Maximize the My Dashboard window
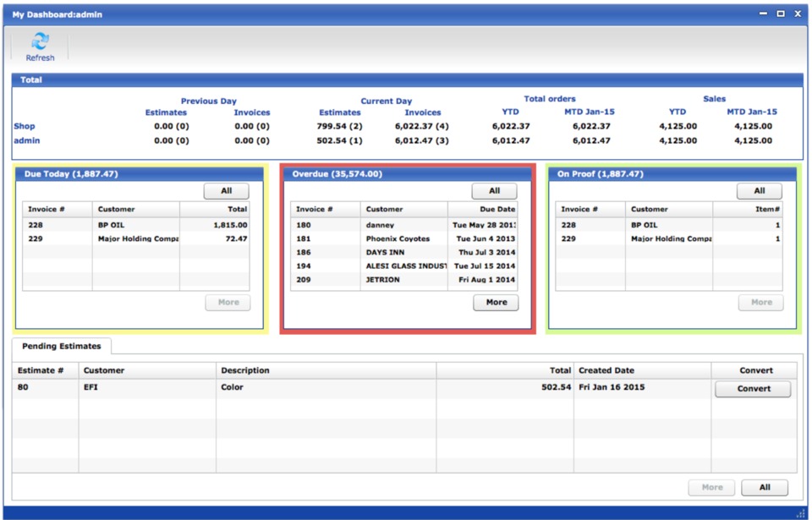Image resolution: width=812 pixels, height=520 pixels. pos(781,14)
